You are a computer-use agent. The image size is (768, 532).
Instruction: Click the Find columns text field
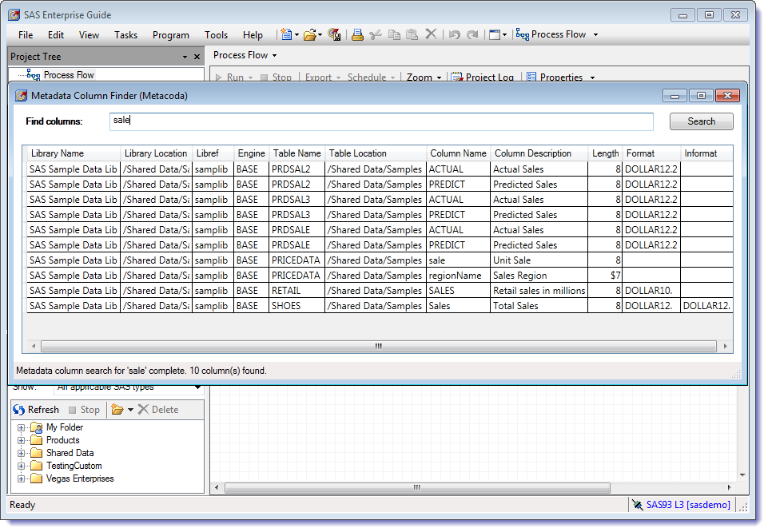[381, 121]
